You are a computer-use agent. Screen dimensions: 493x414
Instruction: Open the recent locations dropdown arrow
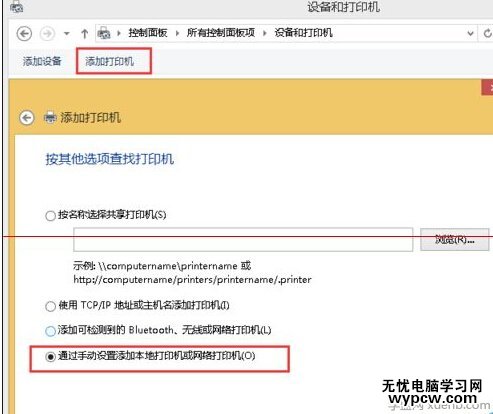(67, 33)
